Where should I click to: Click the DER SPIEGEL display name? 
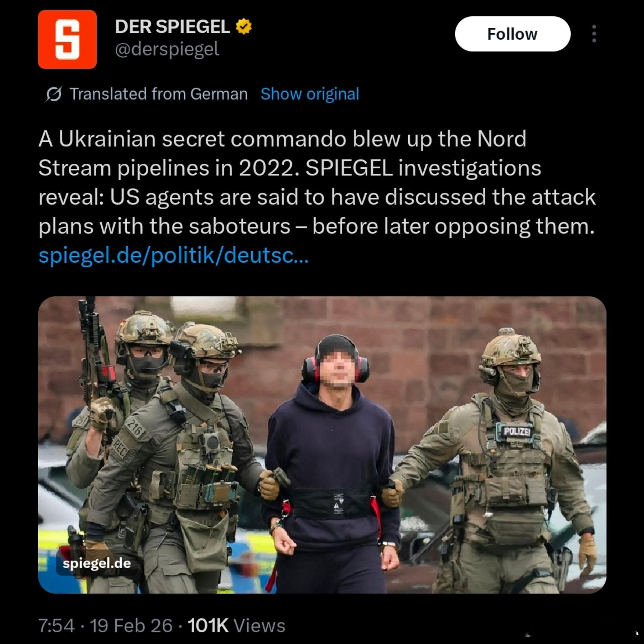pos(172,26)
